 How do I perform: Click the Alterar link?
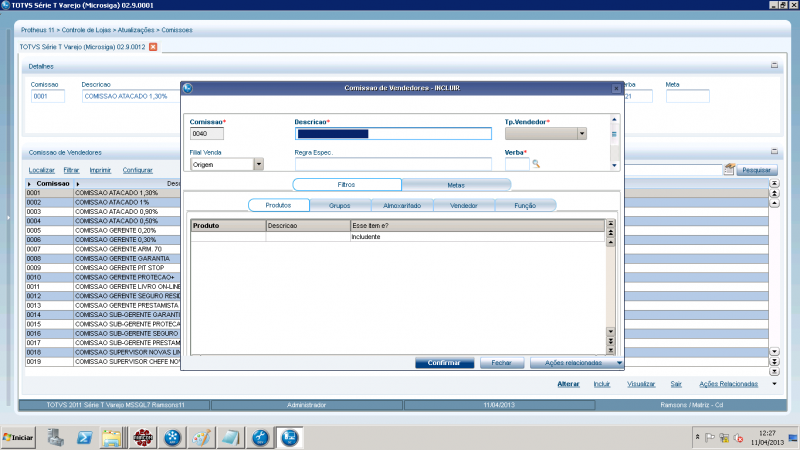(568, 384)
